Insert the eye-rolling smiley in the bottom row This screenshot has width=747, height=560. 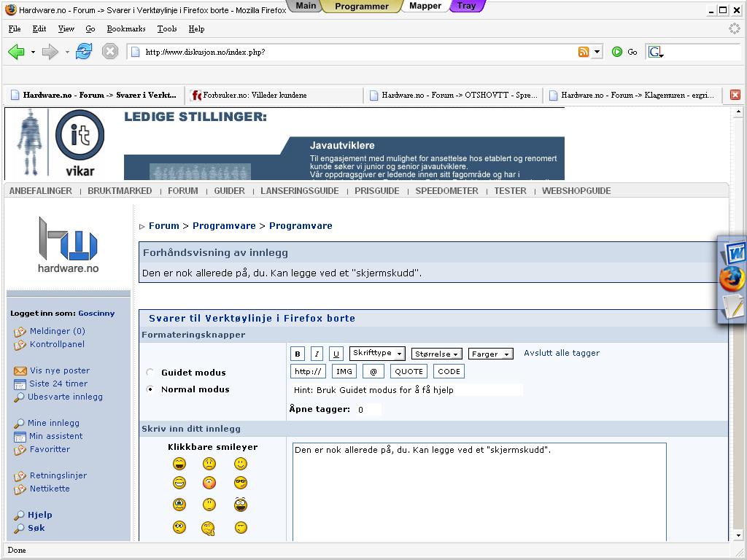tap(179, 527)
